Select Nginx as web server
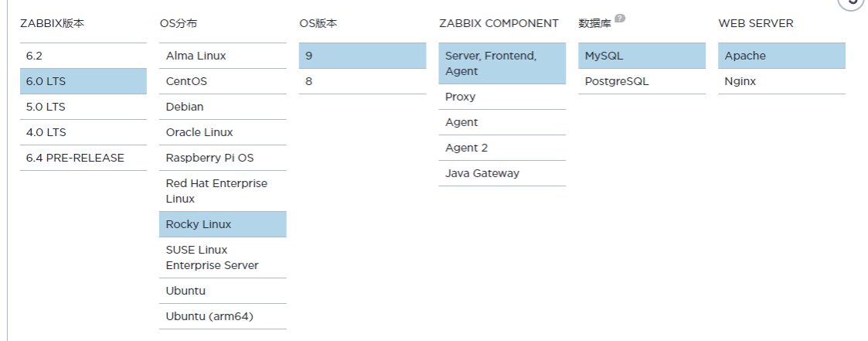The width and height of the screenshot is (868, 341). [781, 81]
